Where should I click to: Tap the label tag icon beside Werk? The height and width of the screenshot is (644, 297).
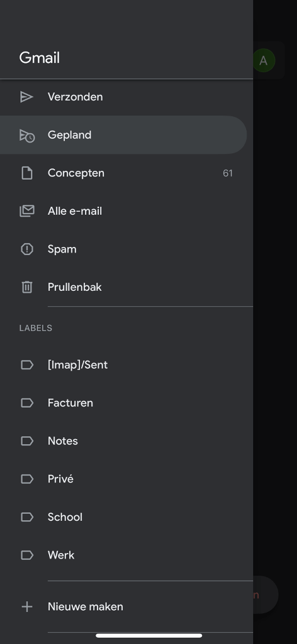tap(26, 555)
